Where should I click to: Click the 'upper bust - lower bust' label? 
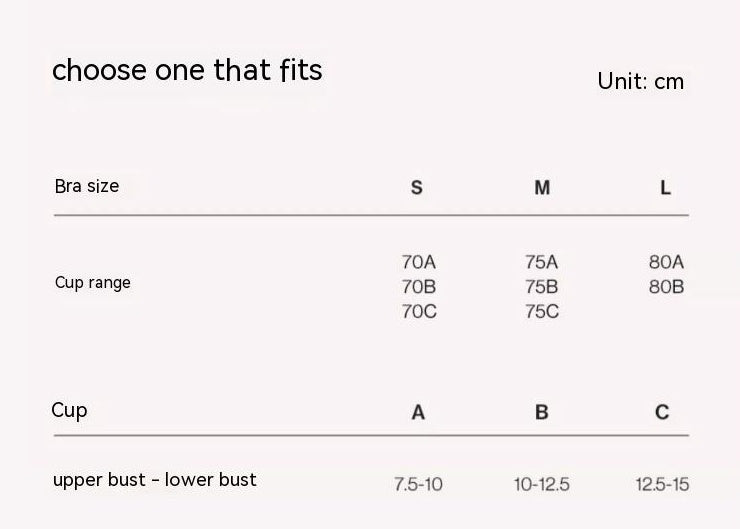coord(155,480)
